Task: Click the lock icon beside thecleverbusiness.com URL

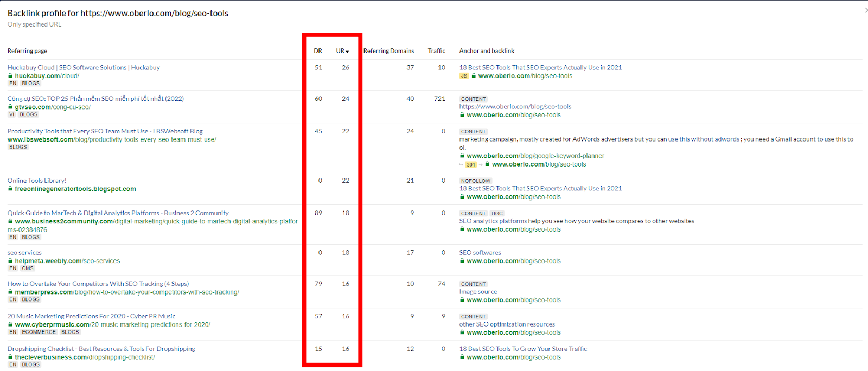Action: click(10, 357)
